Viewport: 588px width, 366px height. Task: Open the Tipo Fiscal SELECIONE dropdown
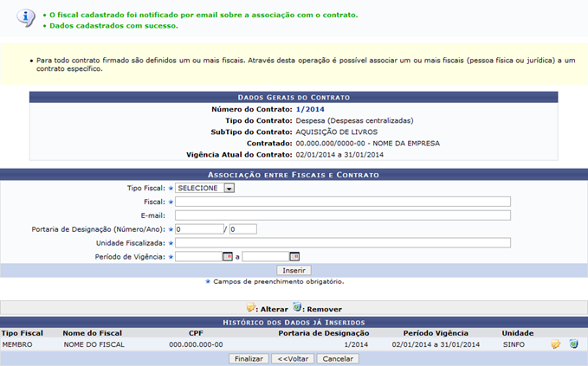204,188
